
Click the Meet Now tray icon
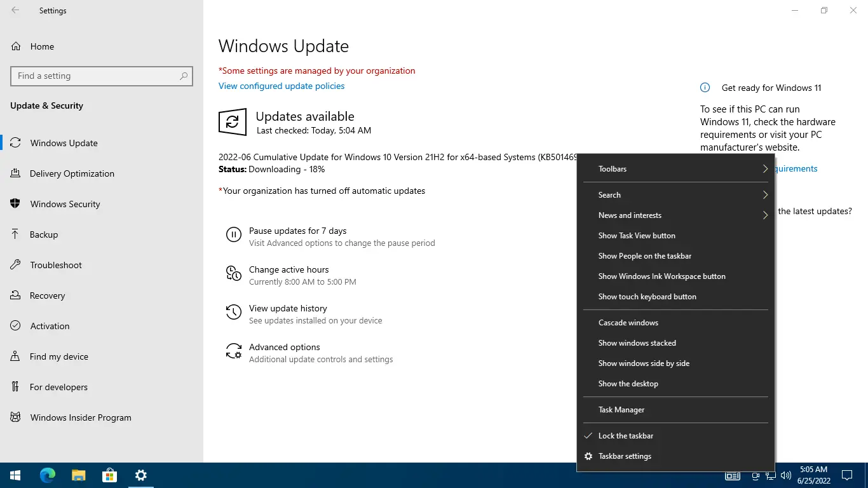coord(756,475)
